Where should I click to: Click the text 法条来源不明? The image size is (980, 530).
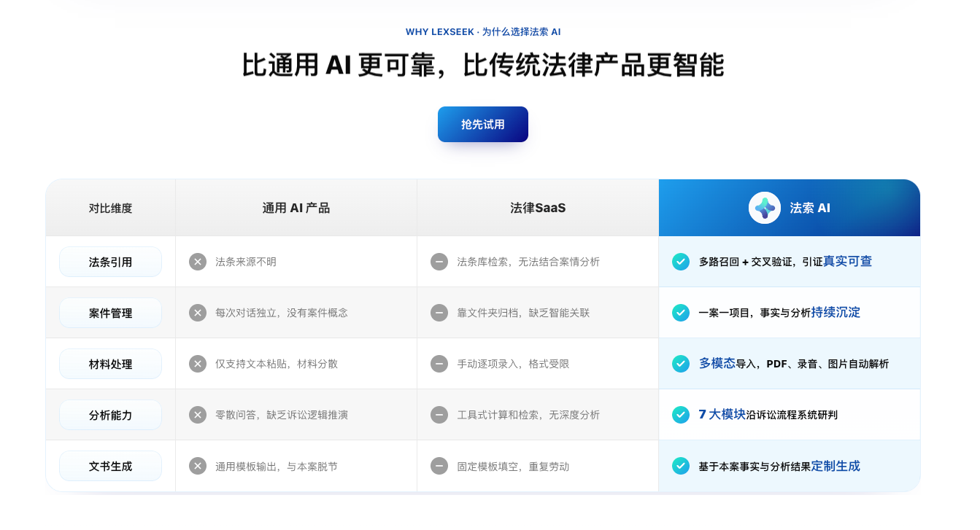[x=246, y=262]
